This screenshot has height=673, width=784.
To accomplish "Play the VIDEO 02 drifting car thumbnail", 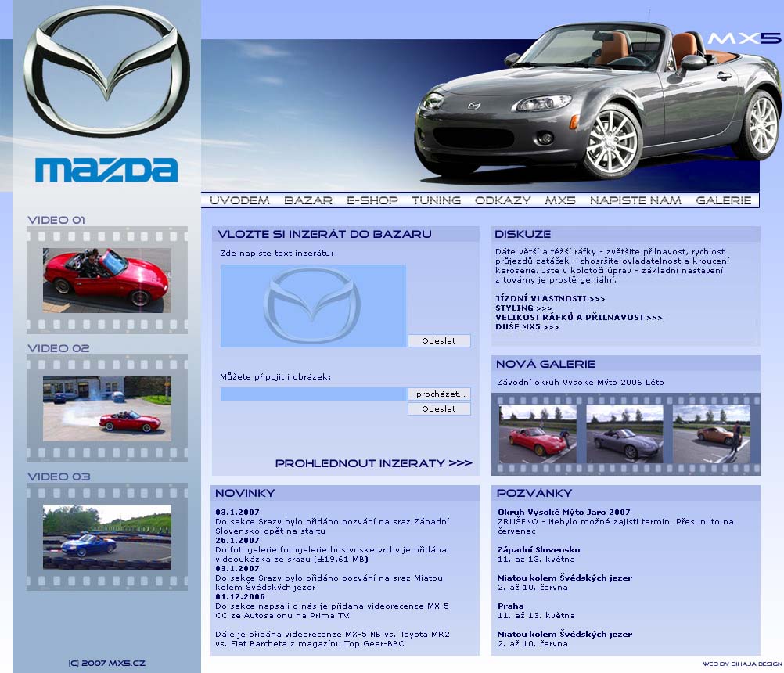I will point(107,409).
